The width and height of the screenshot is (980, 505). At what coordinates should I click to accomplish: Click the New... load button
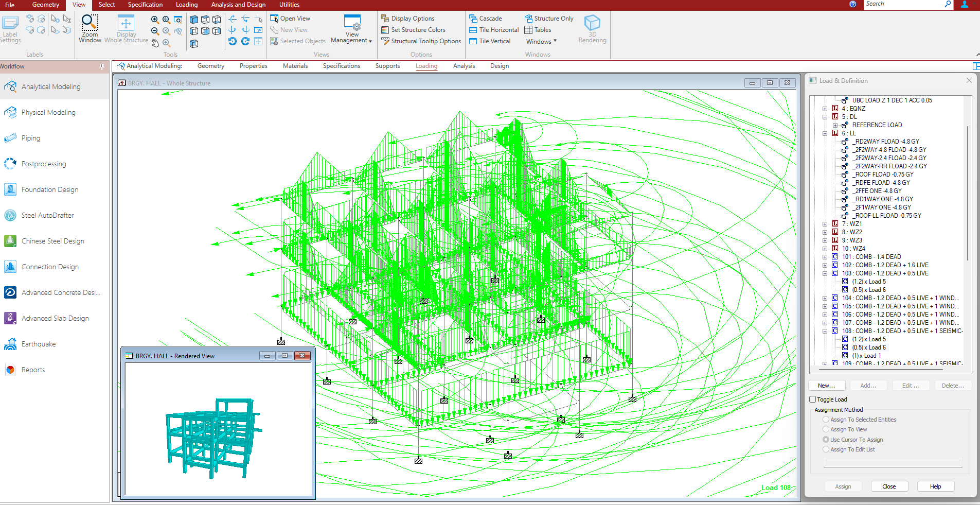coord(826,386)
